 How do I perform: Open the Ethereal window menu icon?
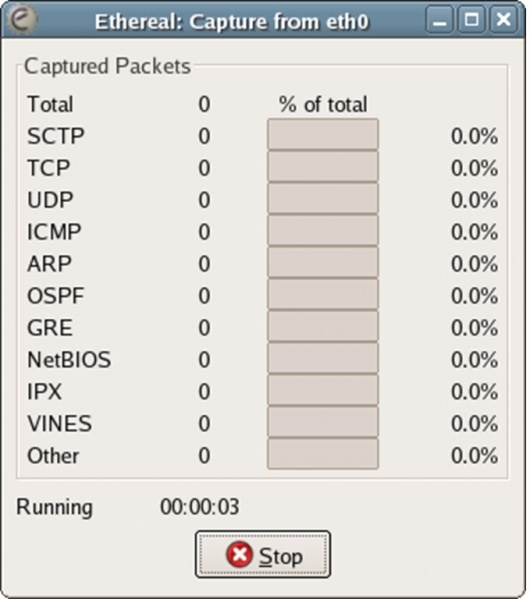22,19
